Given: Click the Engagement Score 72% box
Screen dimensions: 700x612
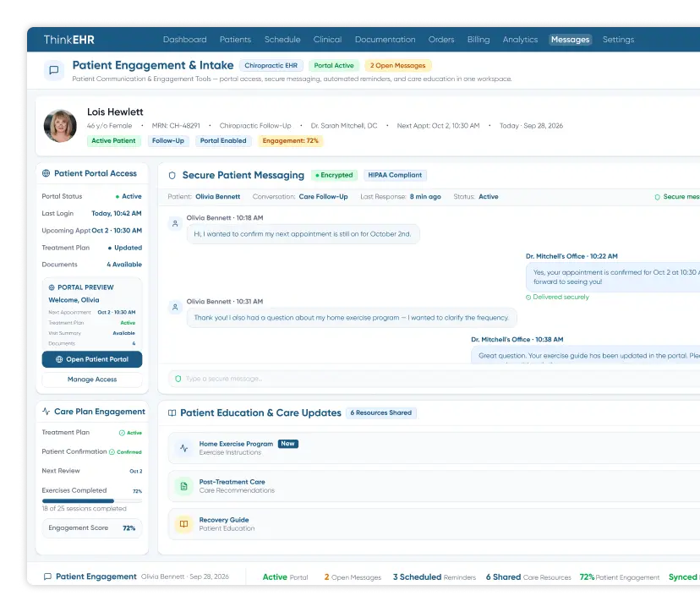Looking at the screenshot, I should [x=92, y=528].
